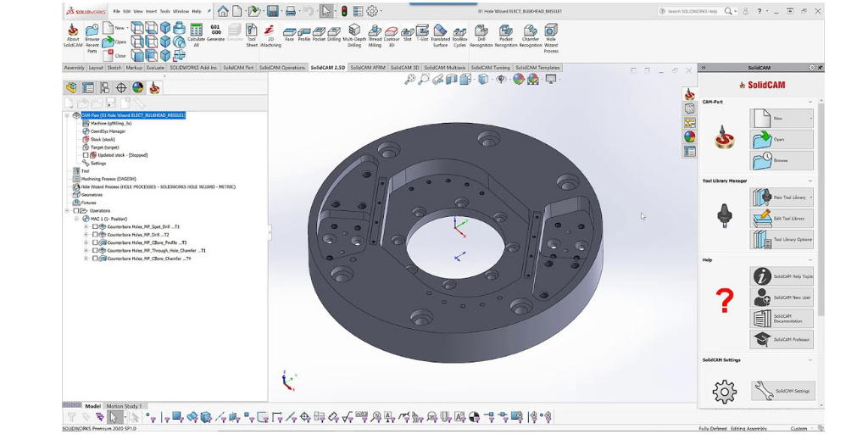Collapse the Operations tree node
868x434 pixels.
click(x=68, y=211)
